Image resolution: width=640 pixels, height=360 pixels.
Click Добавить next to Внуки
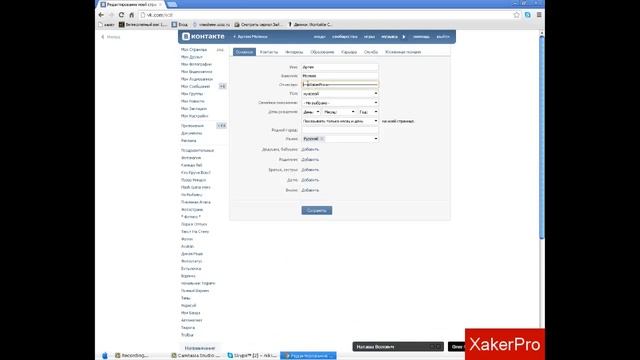pyautogui.click(x=310, y=190)
